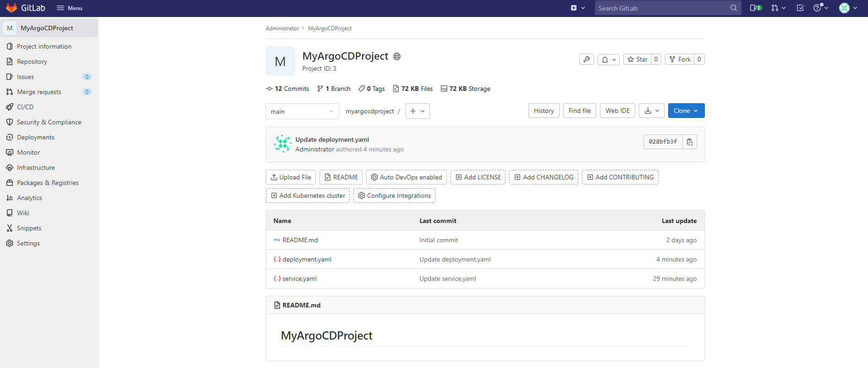
Task: Open the main branch selector dropdown
Action: pos(302,111)
